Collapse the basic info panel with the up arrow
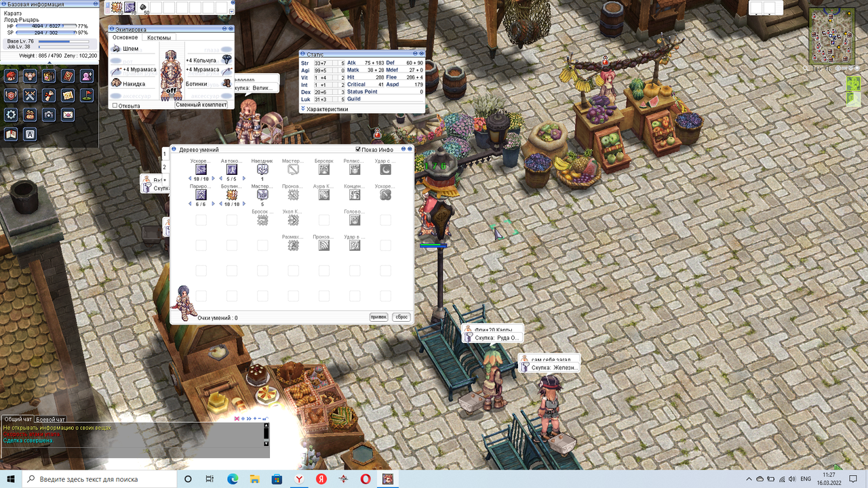Viewport: 868px width, 488px height. (x=49, y=62)
